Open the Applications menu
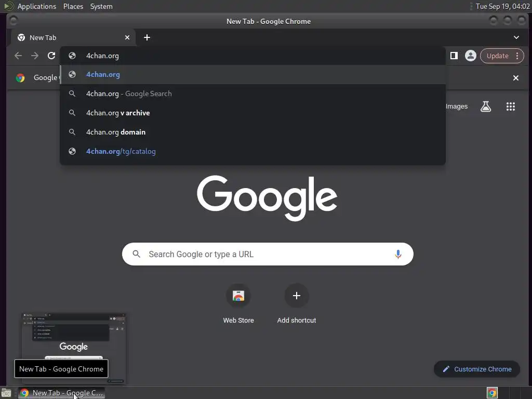Image resolution: width=532 pixels, height=399 pixels. [x=37, y=6]
